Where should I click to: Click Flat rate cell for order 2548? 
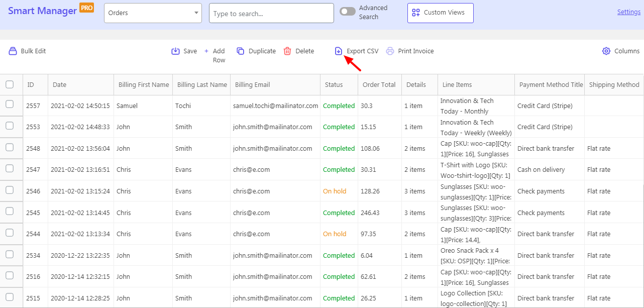(x=599, y=148)
